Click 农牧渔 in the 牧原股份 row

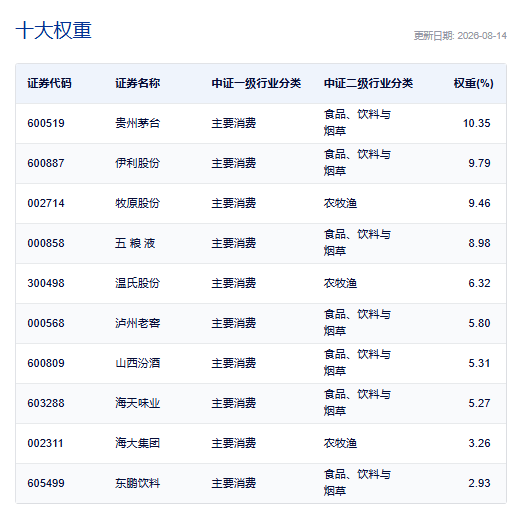pos(340,203)
